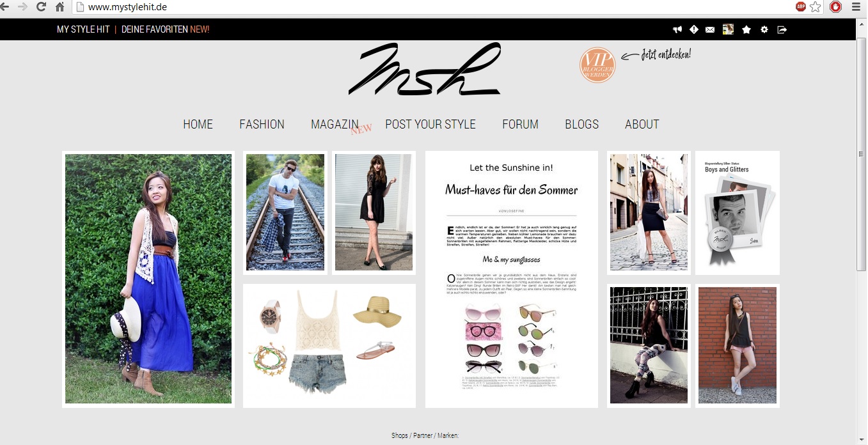Screen dimensions: 868x445
Task: Click the logout share-arrow icon
Action: tap(782, 29)
